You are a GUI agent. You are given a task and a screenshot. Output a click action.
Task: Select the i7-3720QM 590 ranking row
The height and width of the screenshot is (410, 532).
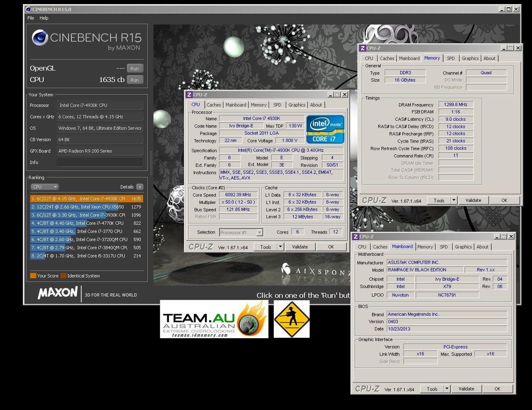86,239
